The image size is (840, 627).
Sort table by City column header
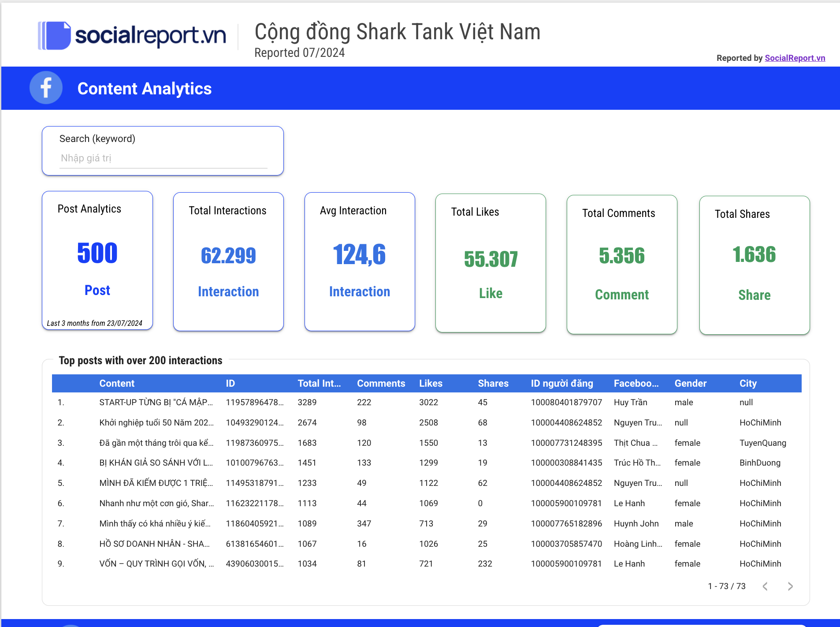click(748, 383)
